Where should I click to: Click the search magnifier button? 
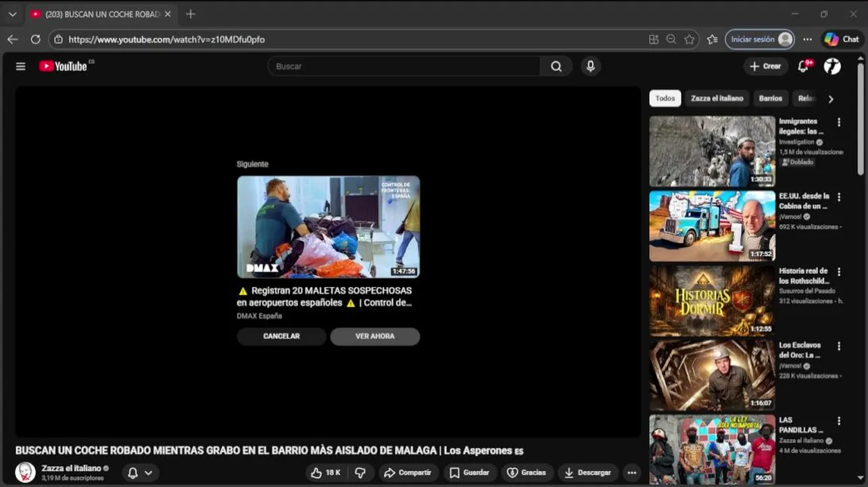556,66
